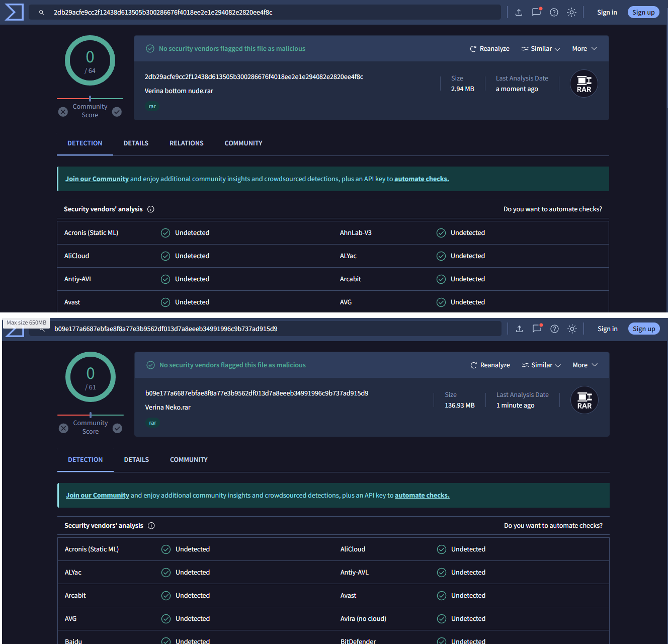Viewport: 668px width, 644px height.
Task: Click the search magnifier beside the 2db29 hash
Action: (x=42, y=13)
